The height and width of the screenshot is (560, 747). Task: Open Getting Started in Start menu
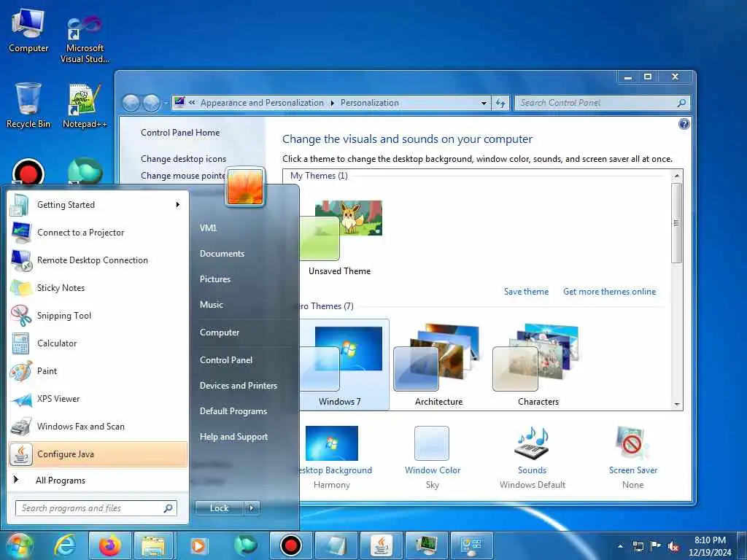coord(98,205)
